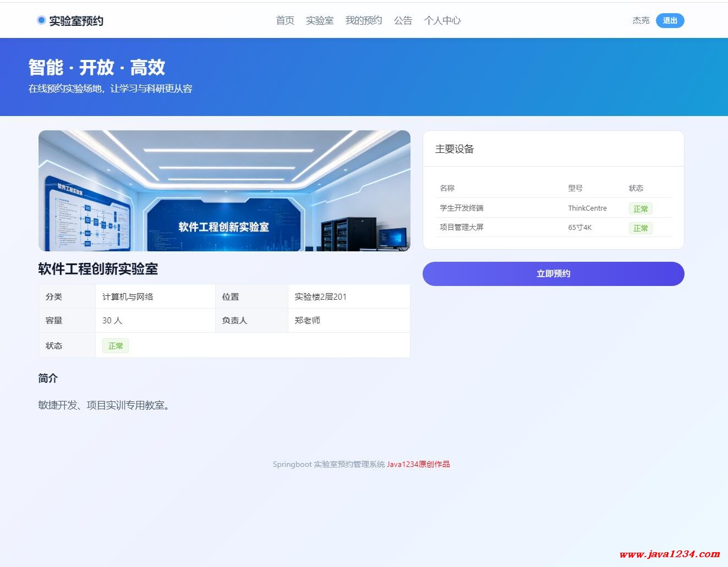Viewport: 728px width, 567px height.
Task: Open the 首页 navigation item
Action: click(284, 20)
